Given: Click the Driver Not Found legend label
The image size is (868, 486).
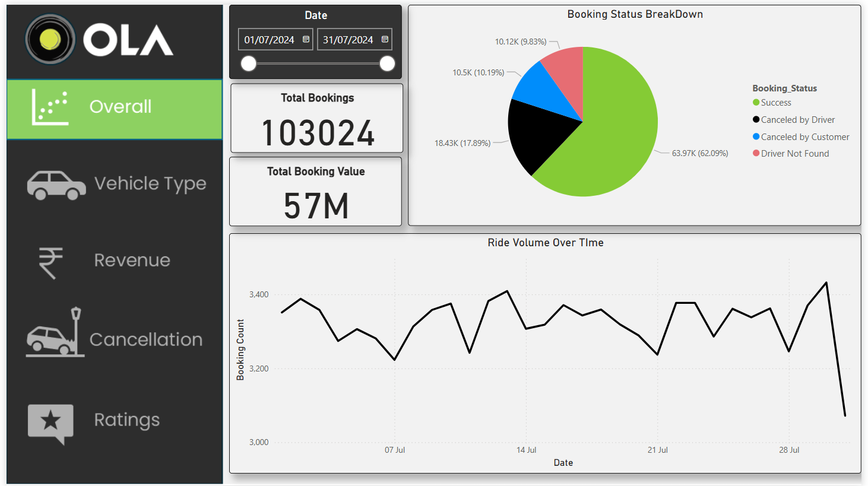Looking at the screenshot, I should point(795,154).
